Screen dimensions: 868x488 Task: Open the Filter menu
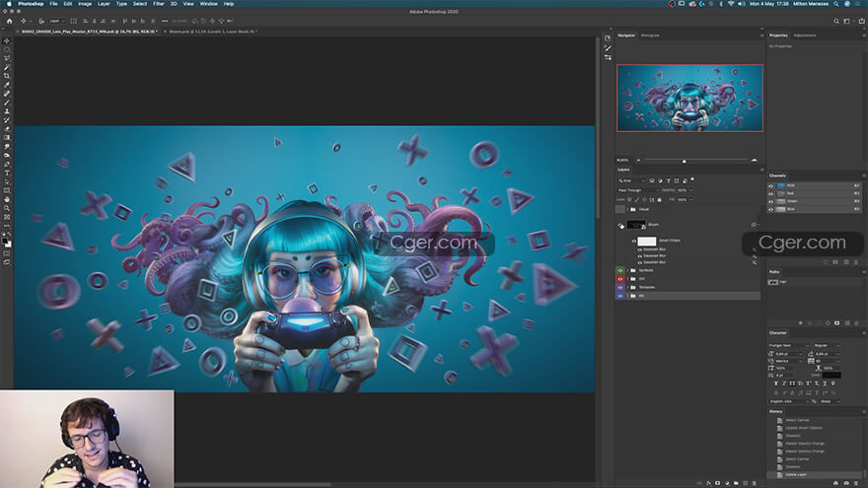click(159, 4)
